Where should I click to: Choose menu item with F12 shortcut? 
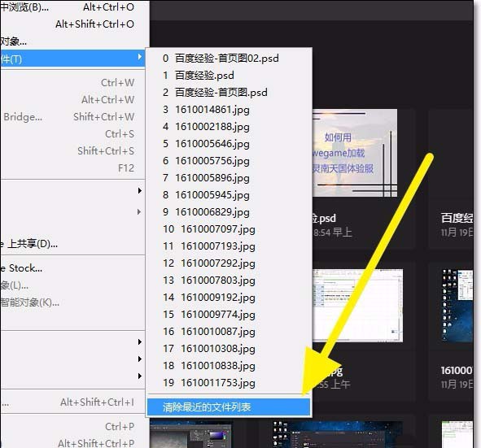pyautogui.click(x=72, y=168)
